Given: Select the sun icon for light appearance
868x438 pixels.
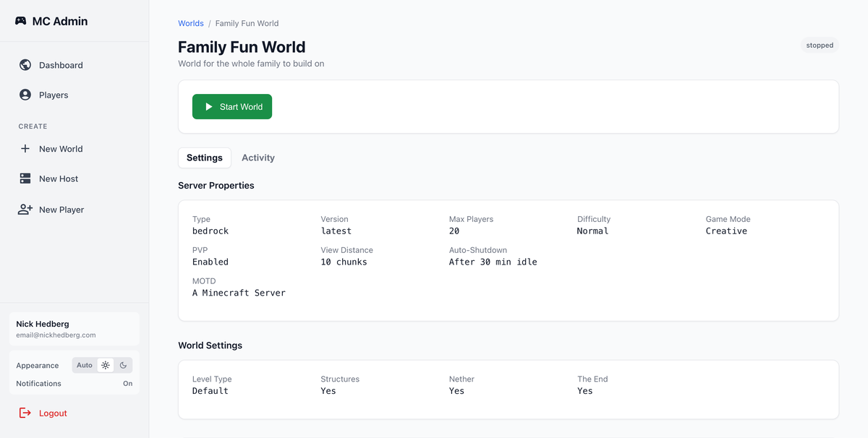Looking at the screenshot, I should coord(105,365).
